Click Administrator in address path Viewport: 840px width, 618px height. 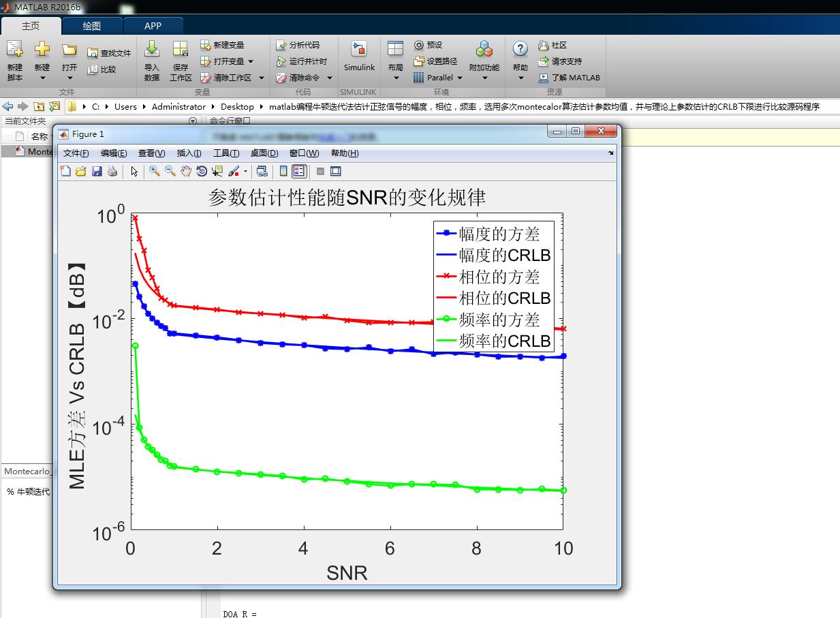(x=178, y=106)
